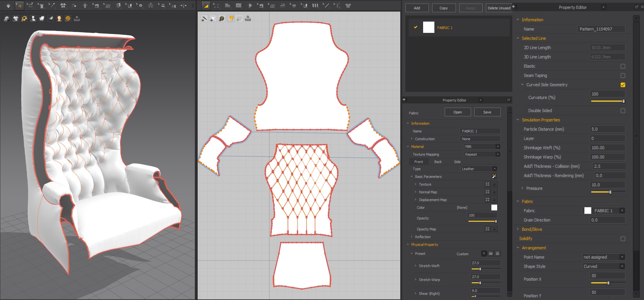
Task: Activate the Edit Sewing tool in 2D window
Action: tap(260, 5)
